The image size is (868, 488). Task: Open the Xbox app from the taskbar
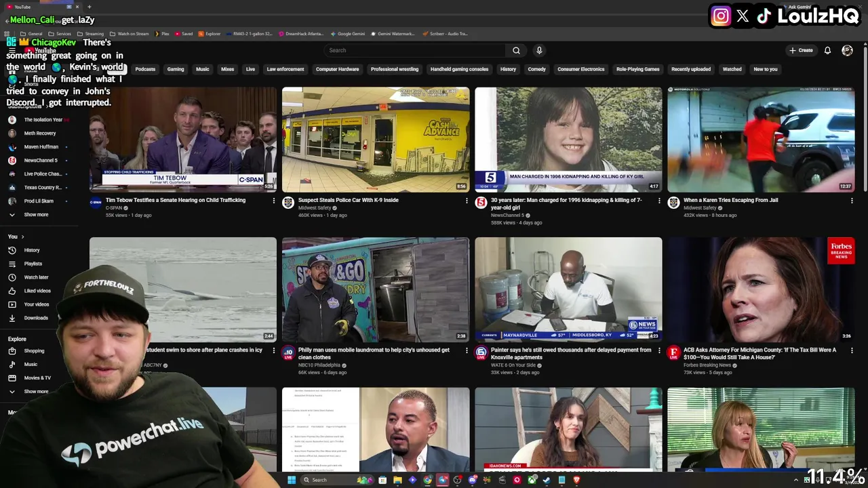tap(532, 480)
